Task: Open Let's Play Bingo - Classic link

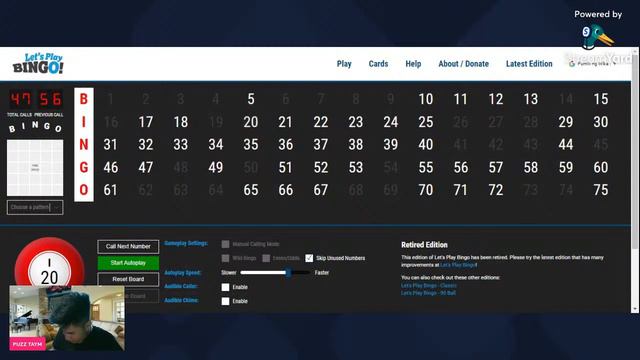Action: point(429,286)
